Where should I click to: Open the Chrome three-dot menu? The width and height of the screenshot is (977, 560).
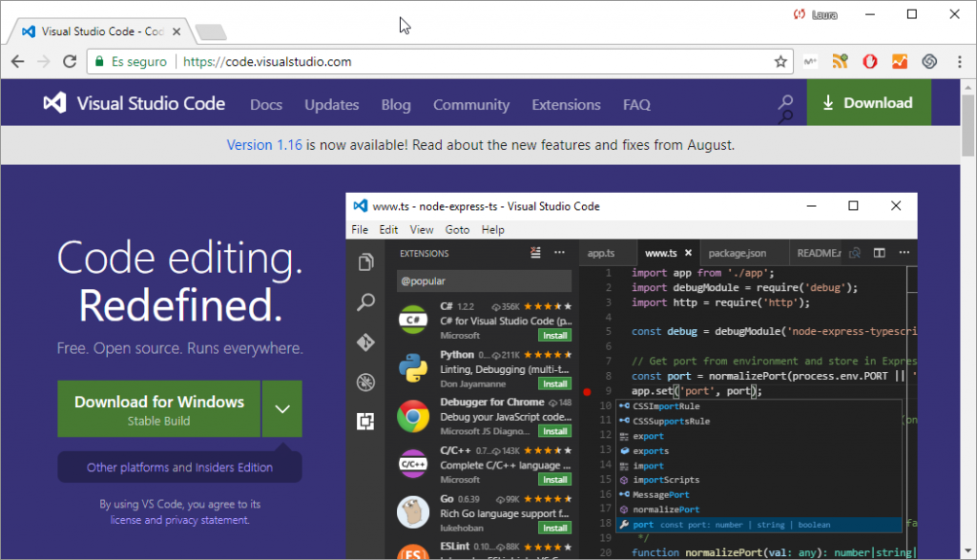point(960,62)
